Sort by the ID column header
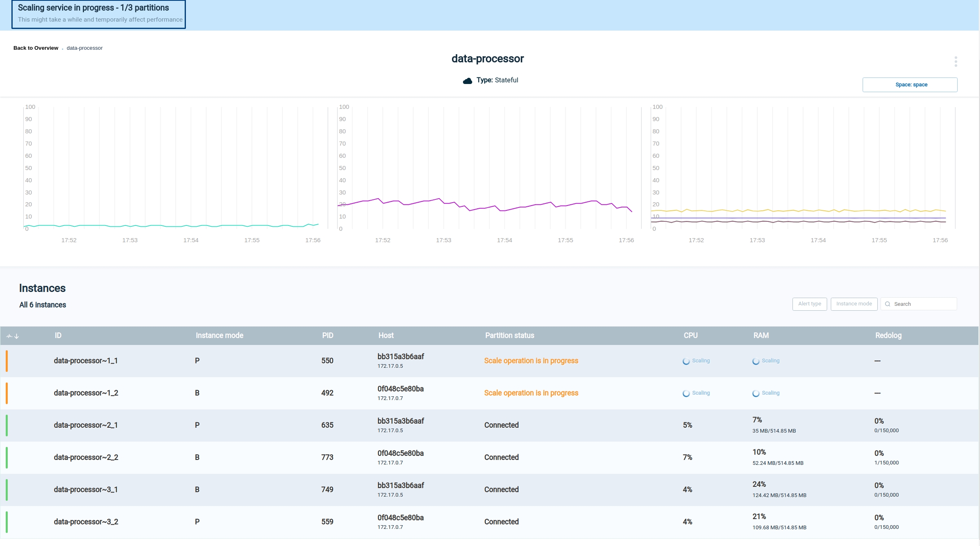Image resolution: width=980 pixels, height=546 pixels. [x=58, y=336]
